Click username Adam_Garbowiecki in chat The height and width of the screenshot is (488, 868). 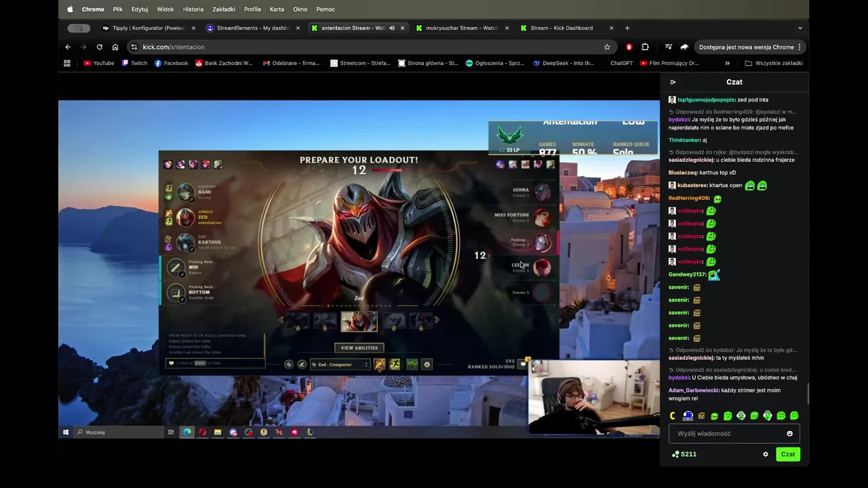pos(693,390)
